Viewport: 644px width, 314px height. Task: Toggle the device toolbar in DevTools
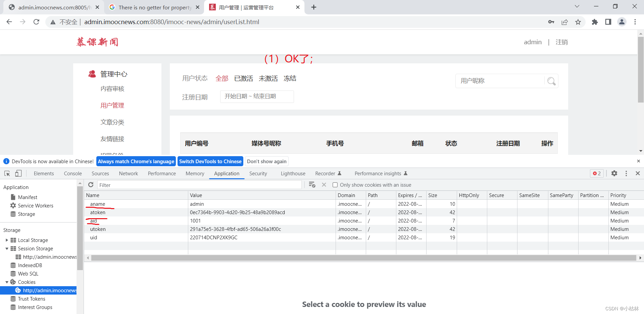pyautogui.click(x=18, y=173)
